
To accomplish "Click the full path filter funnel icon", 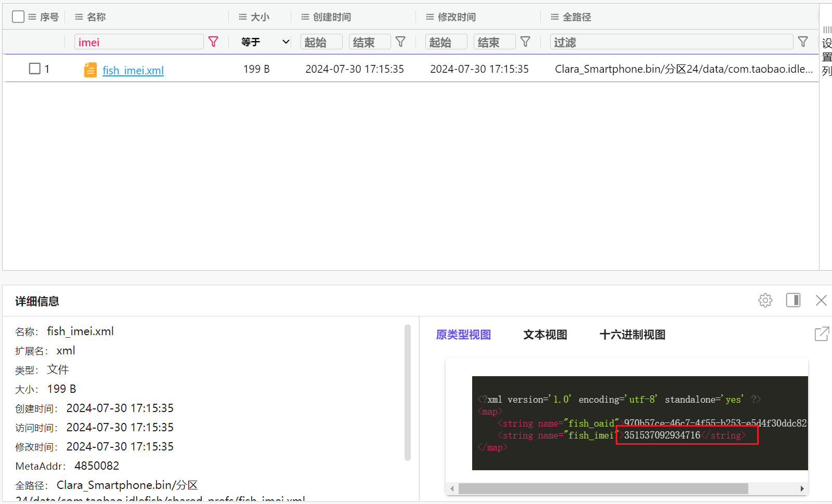I will click(803, 42).
